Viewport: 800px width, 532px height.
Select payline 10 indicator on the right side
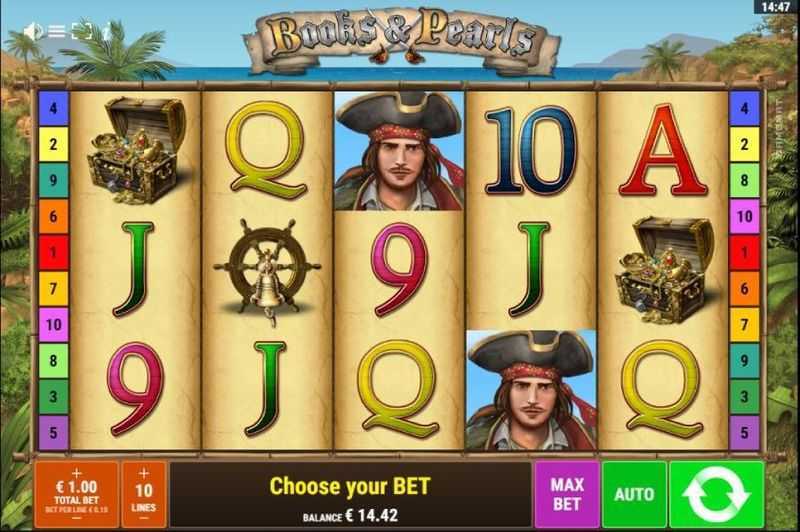pyautogui.click(x=744, y=216)
